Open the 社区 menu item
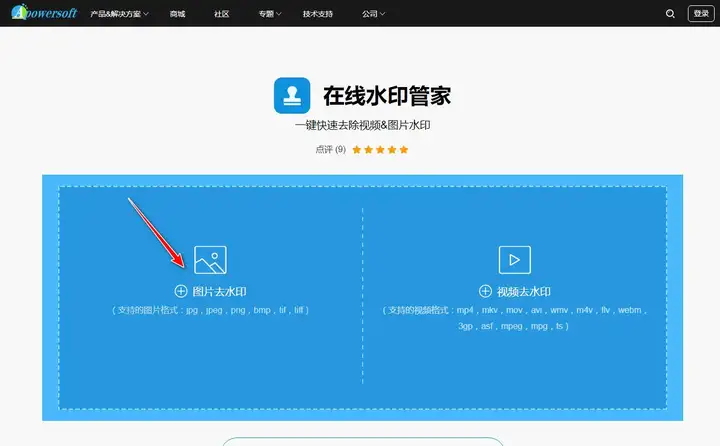Screen dimensions: 720x446 click(x=221, y=14)
